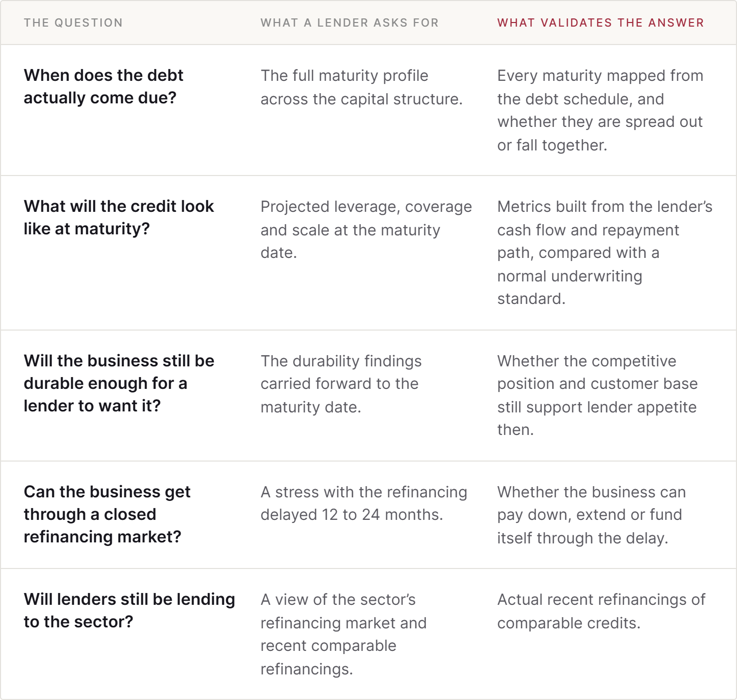
Task: Click 'Every maturity mapped from the debt schedule' cell
Action: point(600,110)
